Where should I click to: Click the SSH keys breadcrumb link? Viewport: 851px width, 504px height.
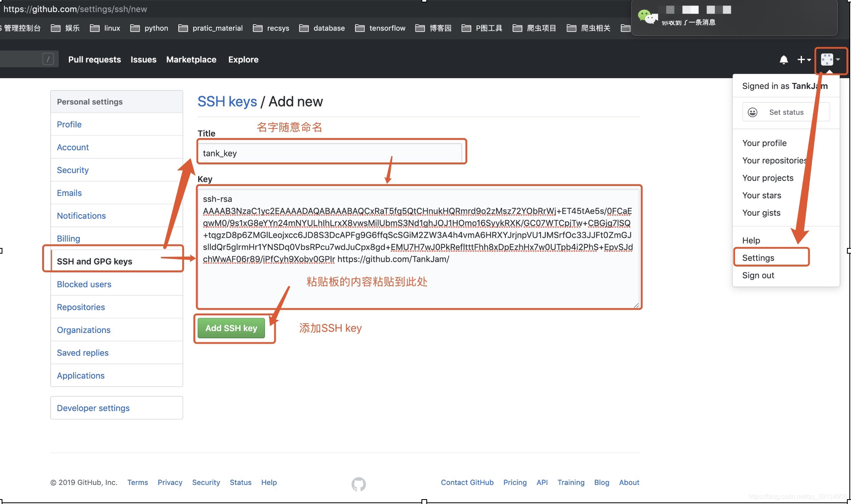227,101
